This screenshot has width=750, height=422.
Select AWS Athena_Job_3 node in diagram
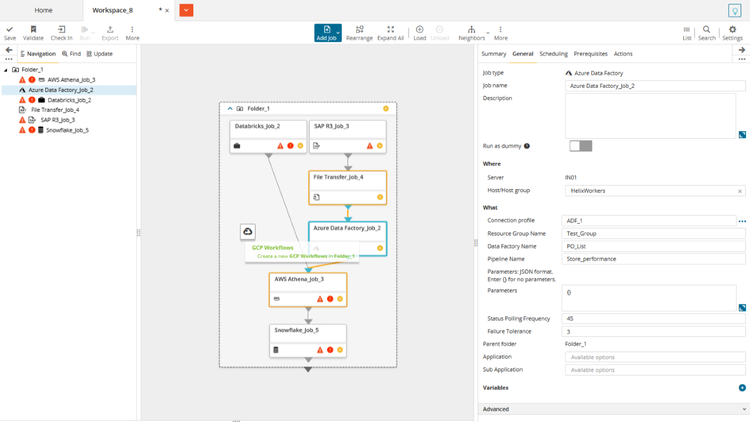point(308,289)
